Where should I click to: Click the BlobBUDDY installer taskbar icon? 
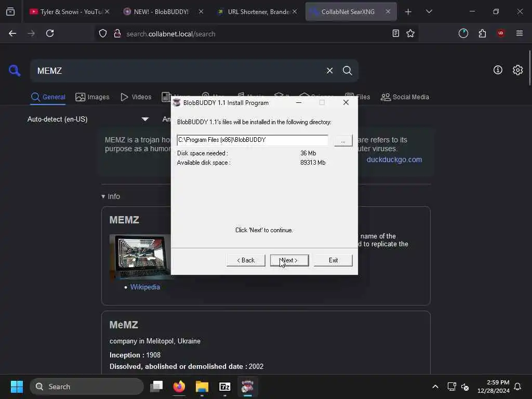247,387
